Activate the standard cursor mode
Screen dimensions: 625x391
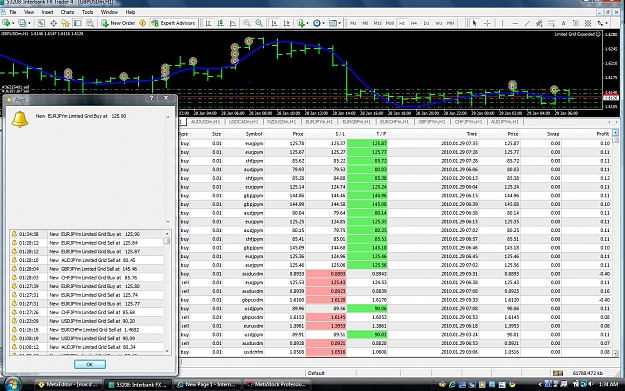tap(474, 23)
